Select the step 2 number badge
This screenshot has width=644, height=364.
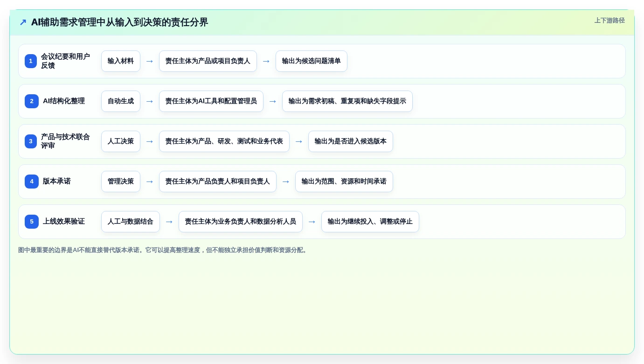pos(32,101)
